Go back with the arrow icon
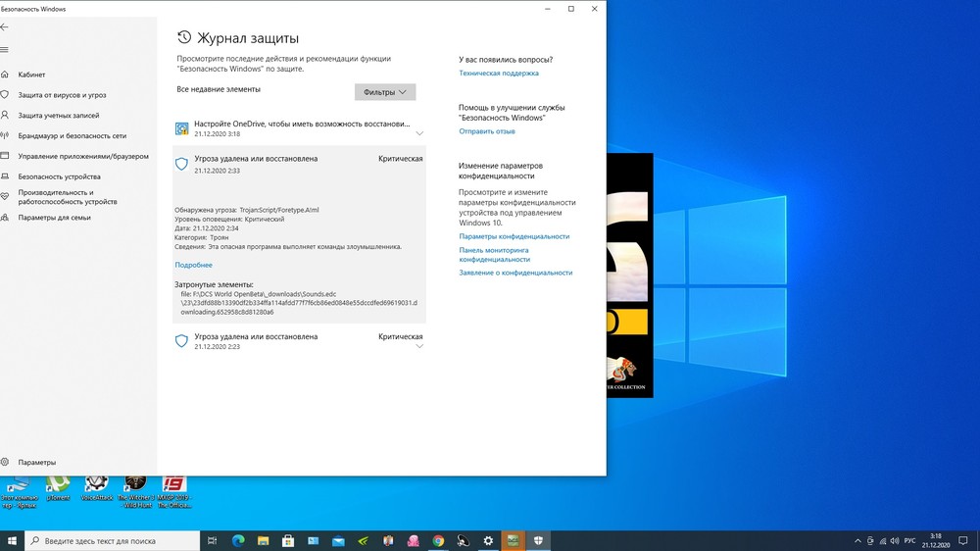The height and width of the screenshot is (551, 980). (4, 26)
